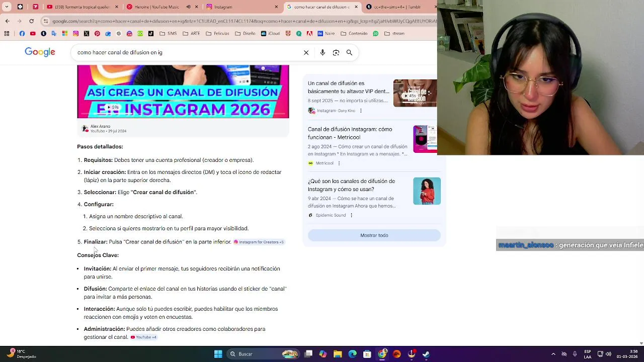Open Microsoft Store from the taskbar
This screenshot has height=362, width=644.
[367, 354]
